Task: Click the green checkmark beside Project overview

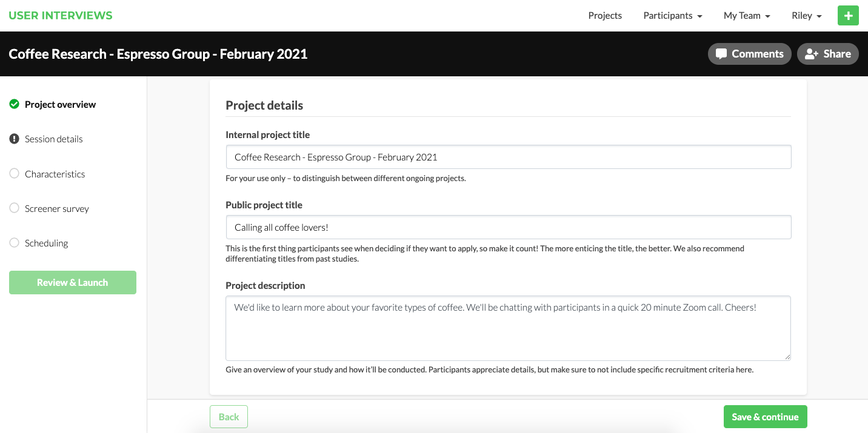Action: click(x=15, y=104)
